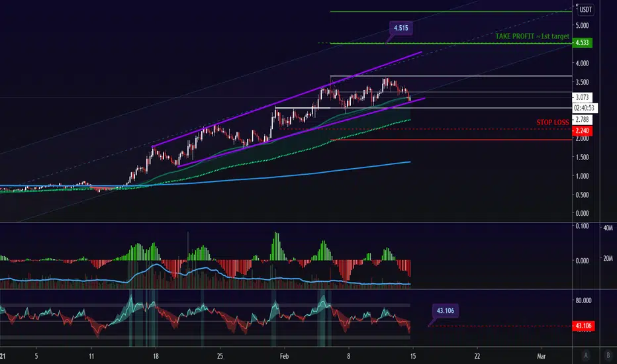Click the Mar date on time axis
617x364 pixels.
[542, 356]
